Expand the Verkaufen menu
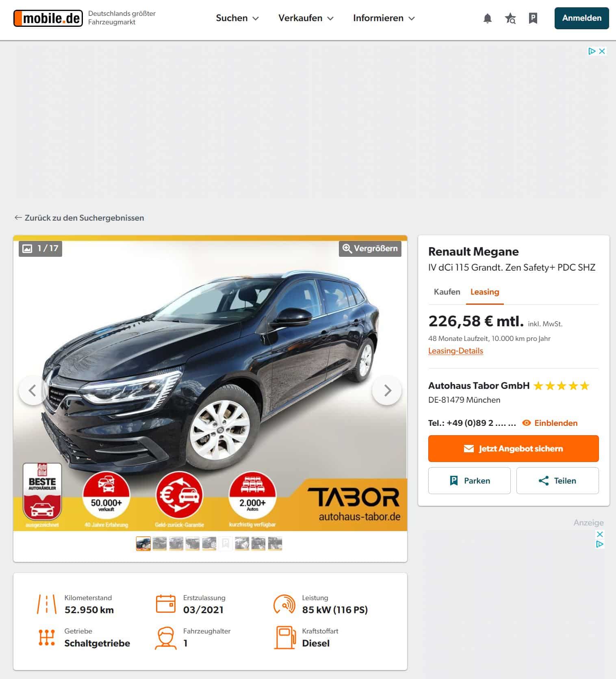Screen dimensions: 616x679 point(306,18)
